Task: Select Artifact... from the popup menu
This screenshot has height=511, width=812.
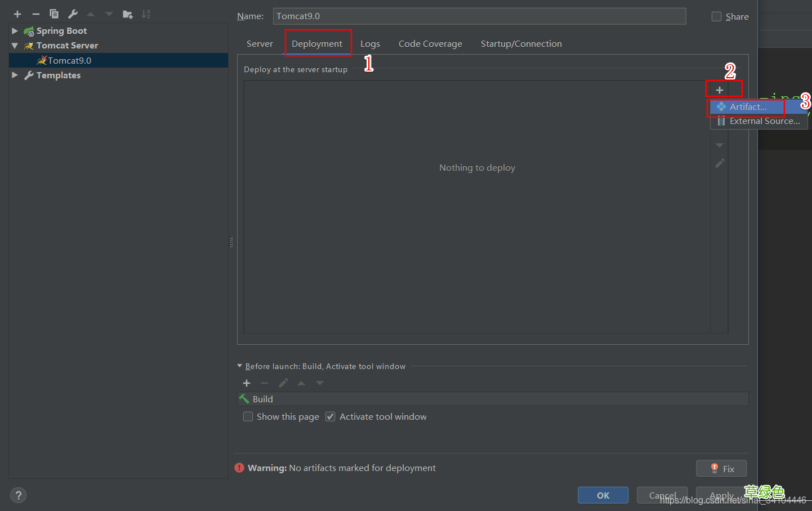Action: pos(748,106)
